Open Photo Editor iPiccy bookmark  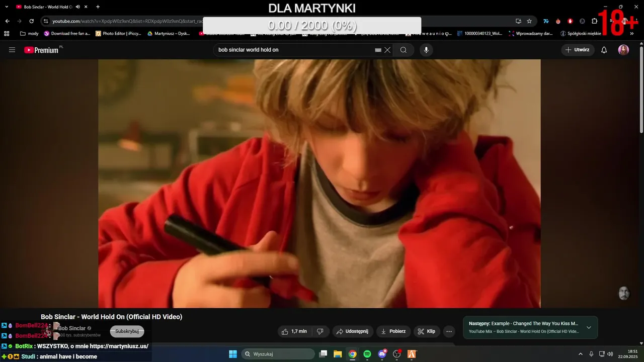tap(118, 34)
